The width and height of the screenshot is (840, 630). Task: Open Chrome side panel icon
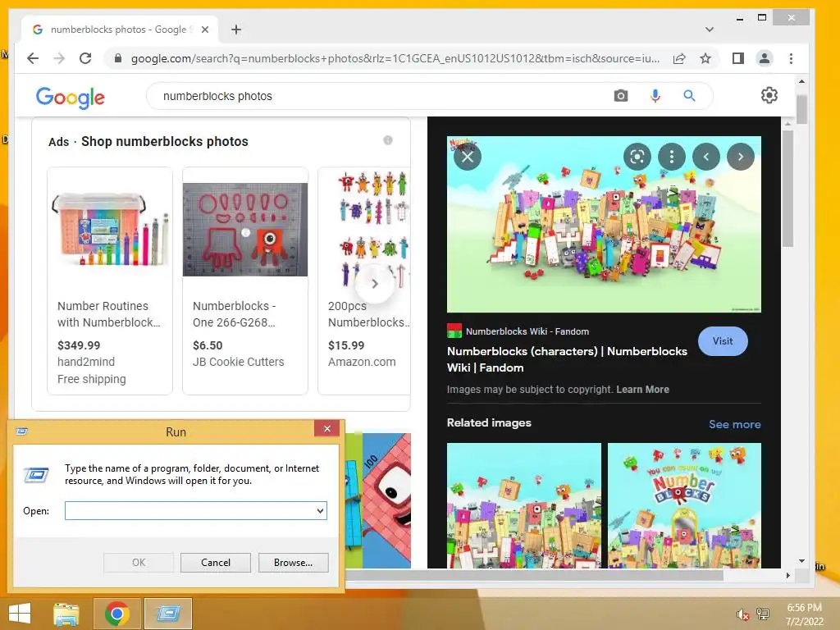[x=738, y=58]
